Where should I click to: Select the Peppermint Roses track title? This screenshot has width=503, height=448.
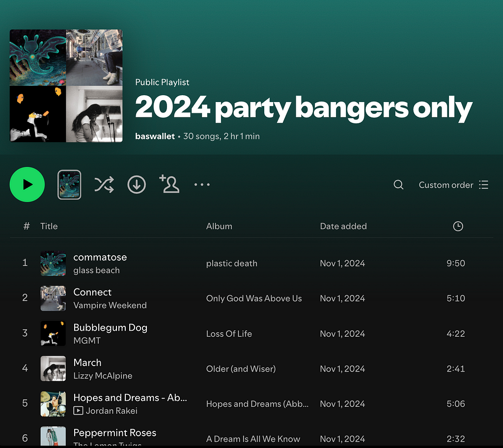click(115, 433)
